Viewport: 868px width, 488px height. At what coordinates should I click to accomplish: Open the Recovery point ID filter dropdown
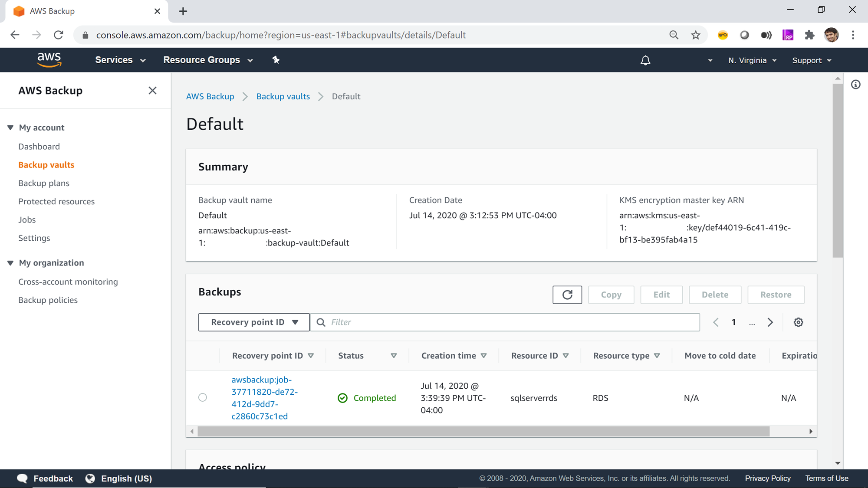tap(254, 322)
